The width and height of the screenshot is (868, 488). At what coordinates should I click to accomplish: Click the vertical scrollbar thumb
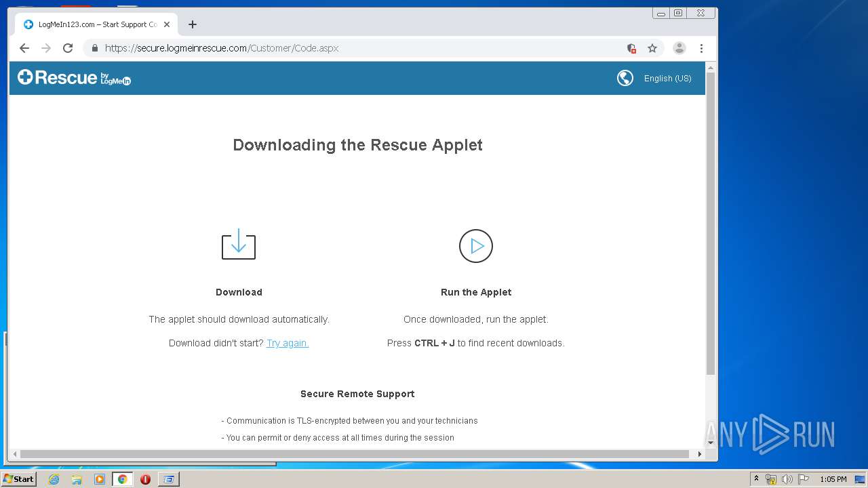click(711, 224)
